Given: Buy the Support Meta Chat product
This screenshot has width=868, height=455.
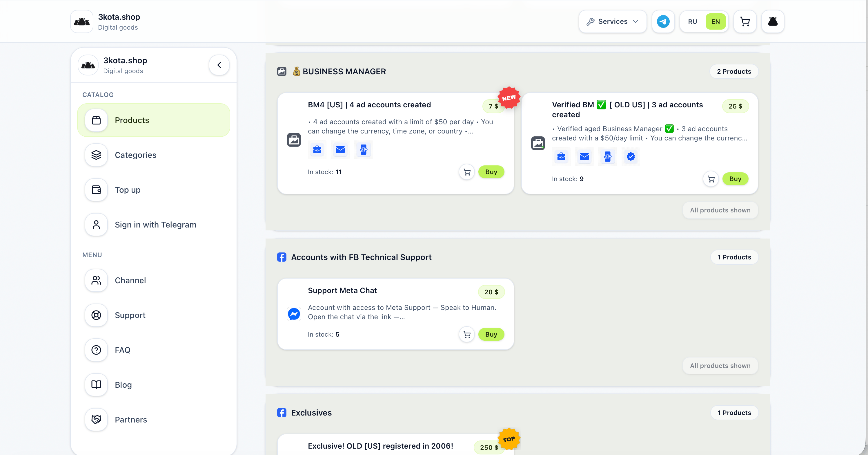Looking at the screenshot, I should pos(491,335).
